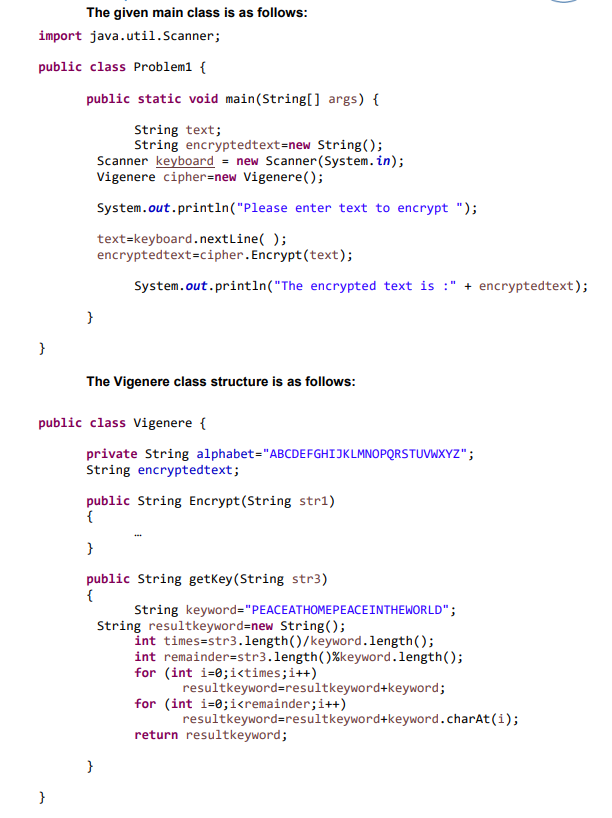This screenshot has height=818, width=612.
Task: Click the keyword string 'PEACEATHOMEPEACEINTHEWORLD' line
Action: [295, 610]
